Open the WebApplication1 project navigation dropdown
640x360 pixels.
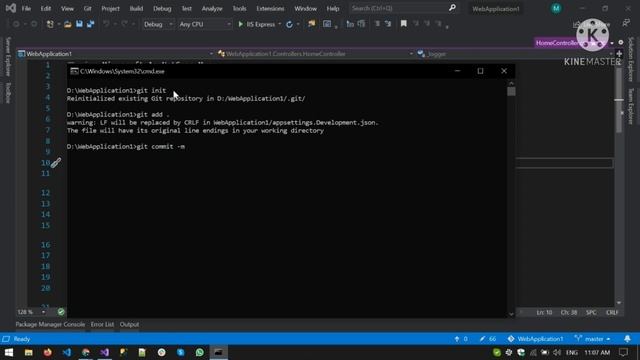tap(116, 54)
